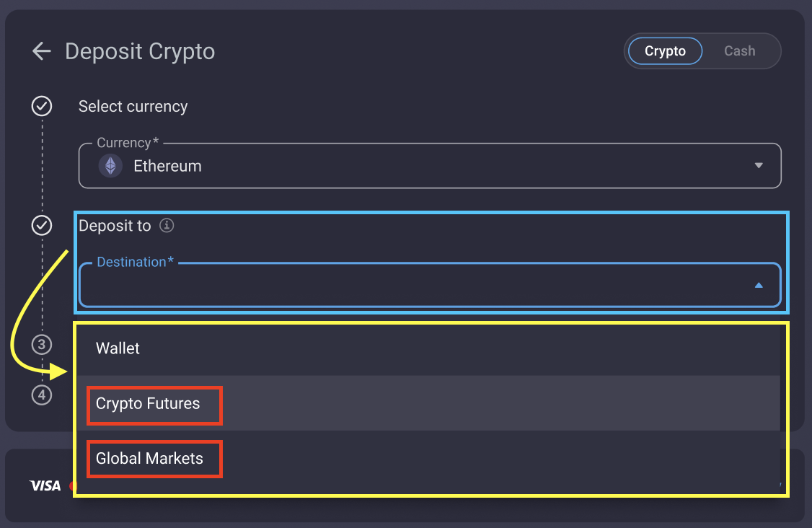Image resolution: width=812 pixels, height=528 pixels.
Task: Click the step 3 circle indicator
Action: click(42, 344)
